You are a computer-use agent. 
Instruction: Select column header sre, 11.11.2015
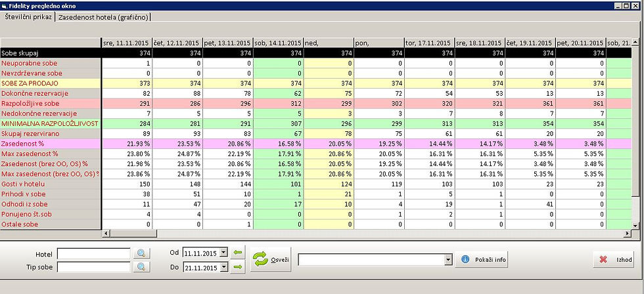coord(126,43)
